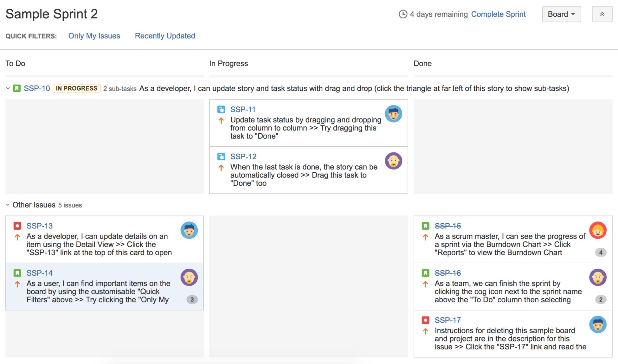618x364 pixels.
Task: Select the SSP-12 card description text
Action: [304, 175]
